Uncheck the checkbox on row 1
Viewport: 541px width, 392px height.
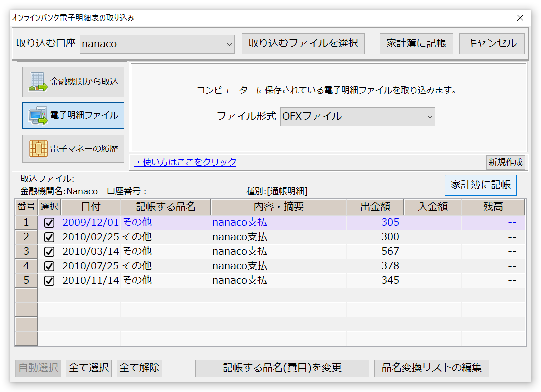pyautogui.click(x=48, y=222)
